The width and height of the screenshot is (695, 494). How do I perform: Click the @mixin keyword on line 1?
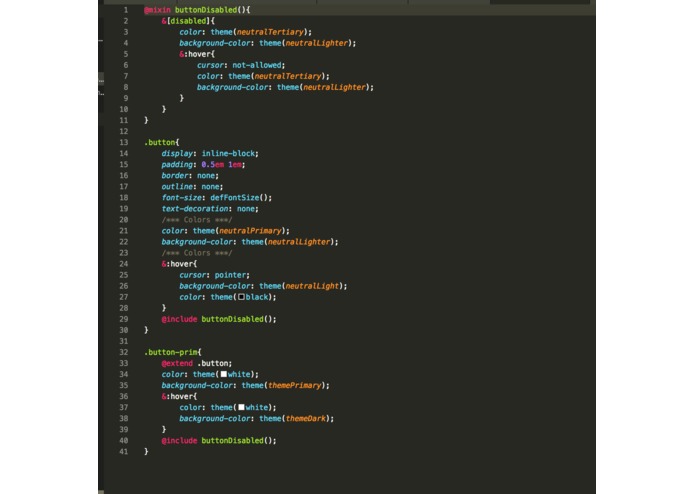point(157,10)
